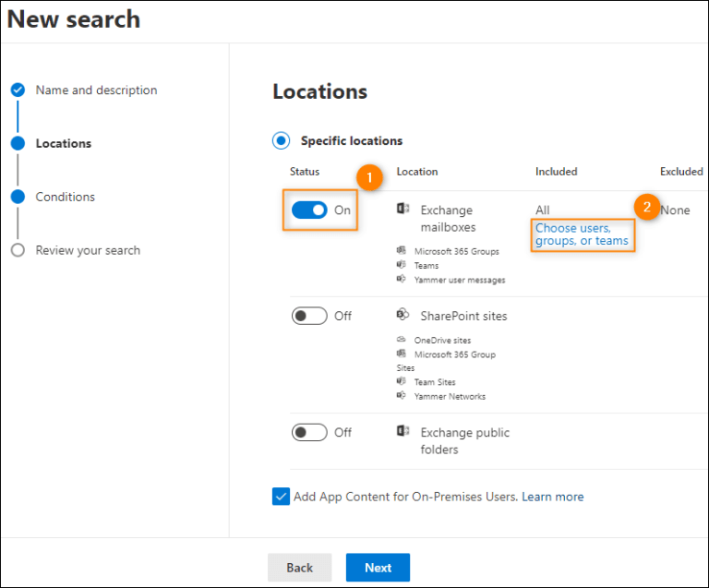709x588 pixels.
Task: Go to the Name and description step
Action: [x=96, y=90]
